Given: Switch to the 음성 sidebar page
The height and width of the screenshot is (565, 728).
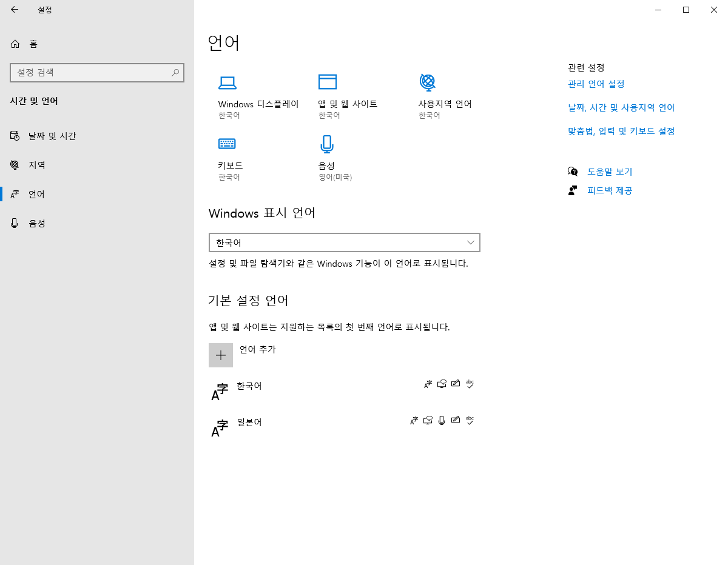Looking at the screenshot, I should pos(97,223).
